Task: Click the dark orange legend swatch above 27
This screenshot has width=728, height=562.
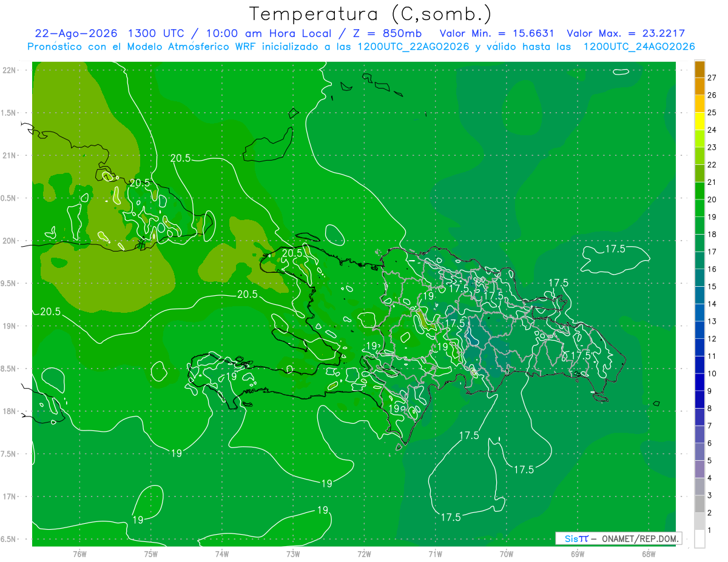Action: pos(699,69)
